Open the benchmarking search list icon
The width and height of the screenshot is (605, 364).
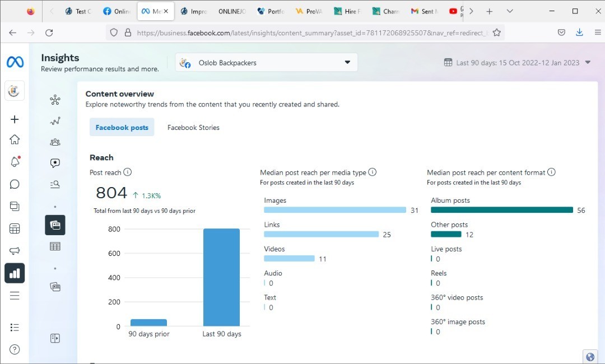(55, 184)
